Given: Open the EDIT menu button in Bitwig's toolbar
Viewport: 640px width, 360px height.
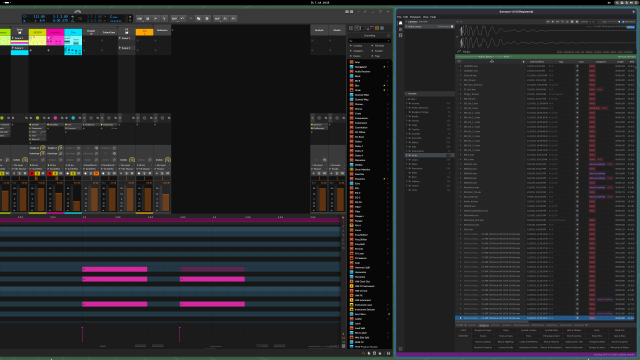Looking at the screenshot, I should pos(174,18).
